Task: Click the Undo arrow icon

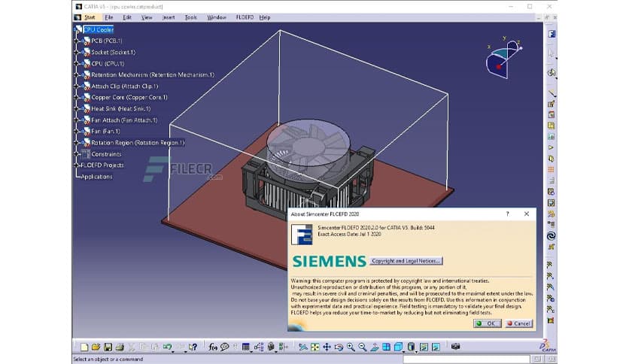Action: point(167,347)
